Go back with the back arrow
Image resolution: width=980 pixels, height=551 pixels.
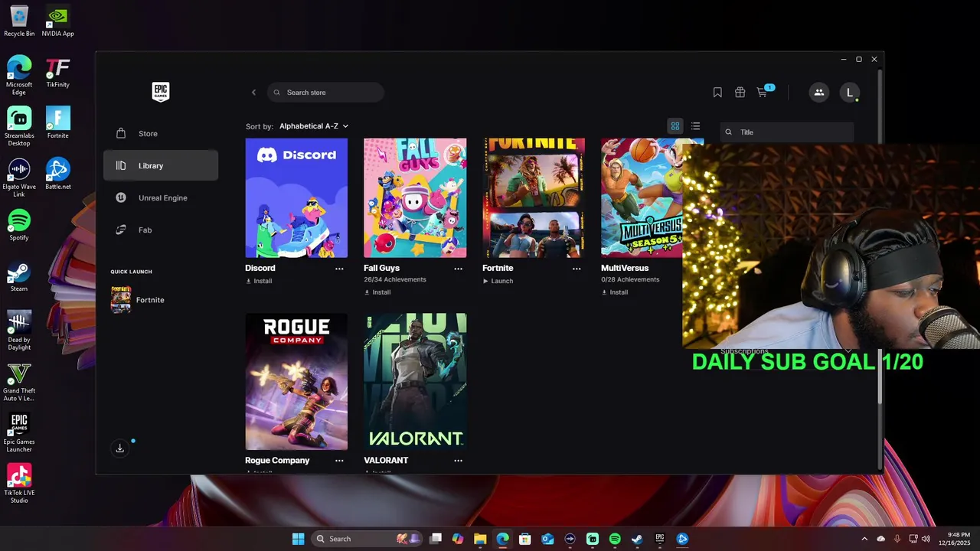[253, 93]
